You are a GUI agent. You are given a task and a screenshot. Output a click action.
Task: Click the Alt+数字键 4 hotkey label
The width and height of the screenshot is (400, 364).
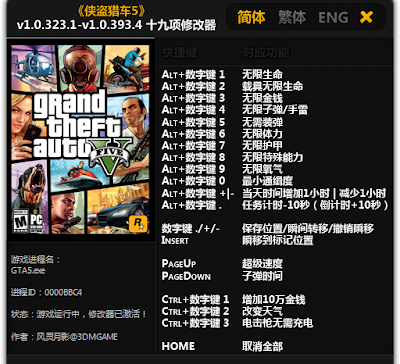193,110
